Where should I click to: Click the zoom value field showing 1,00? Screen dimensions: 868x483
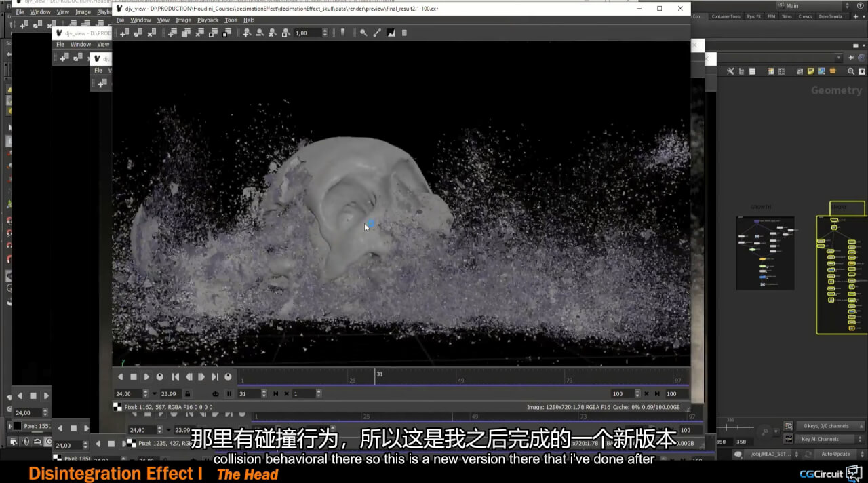(307, 33)
